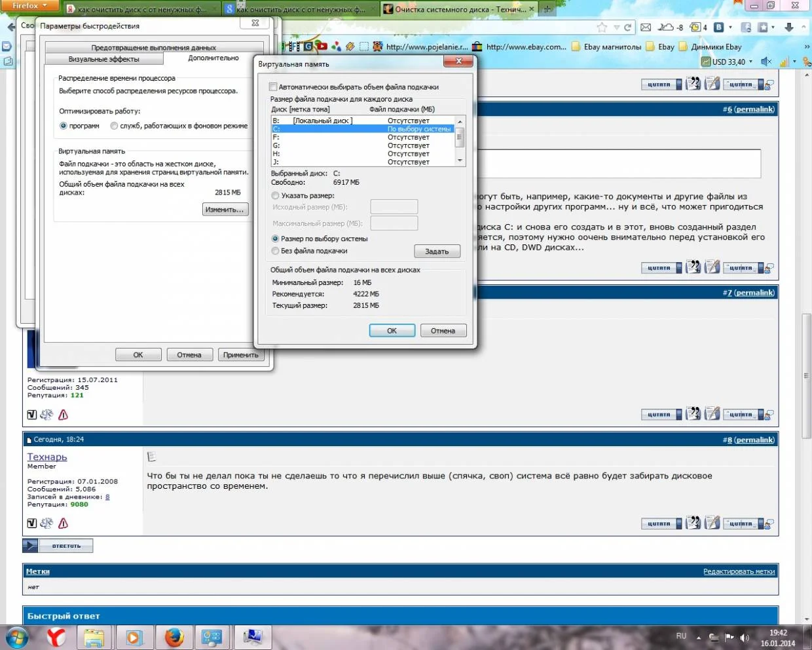The height and width of the screenshot is (650, 812).
Task: Open a new browser tab
Action: (548, 9)
